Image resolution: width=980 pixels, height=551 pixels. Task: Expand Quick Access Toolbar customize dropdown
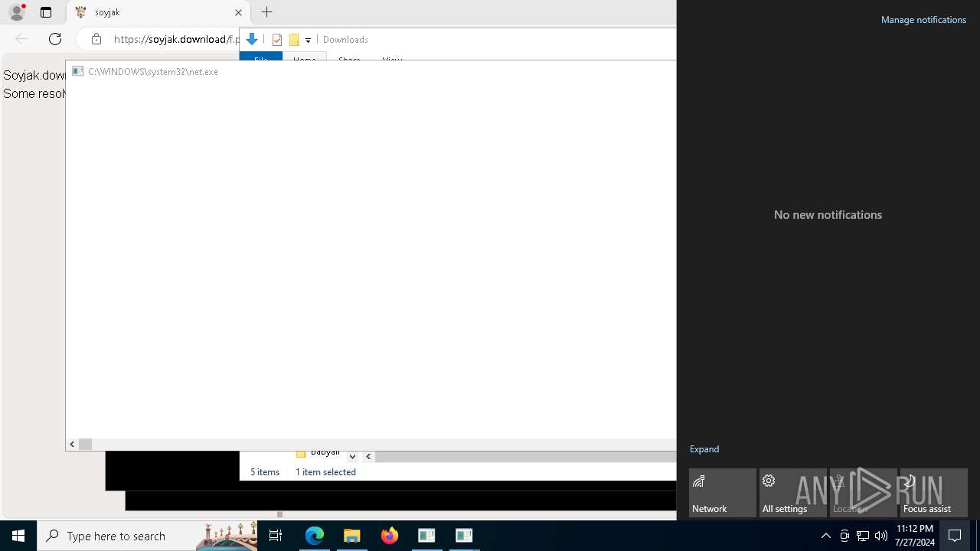click(x=308, y=41)
